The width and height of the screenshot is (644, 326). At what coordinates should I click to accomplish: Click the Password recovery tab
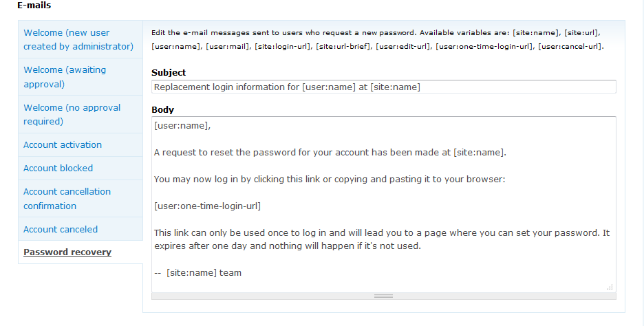(67, 252)
